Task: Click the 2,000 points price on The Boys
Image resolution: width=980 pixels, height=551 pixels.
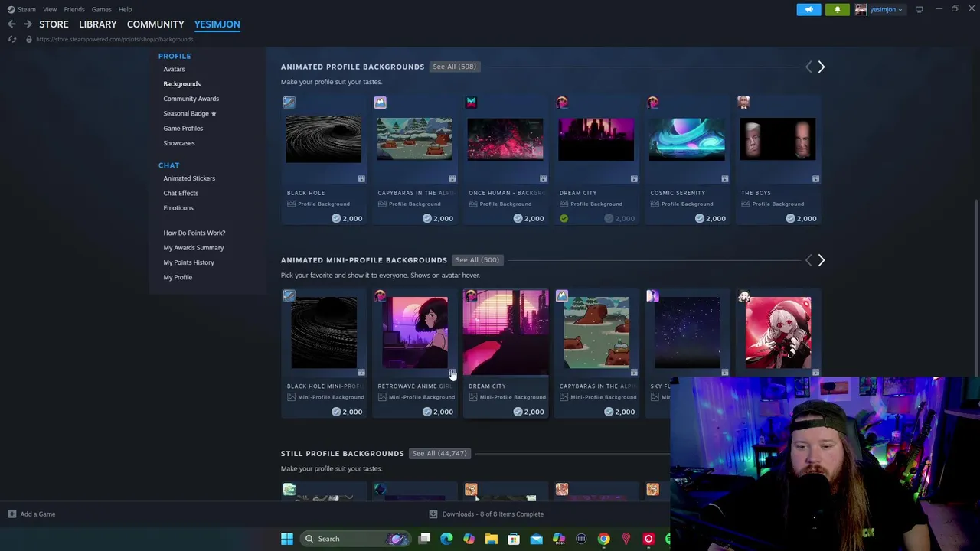Action: pos(800,219)
